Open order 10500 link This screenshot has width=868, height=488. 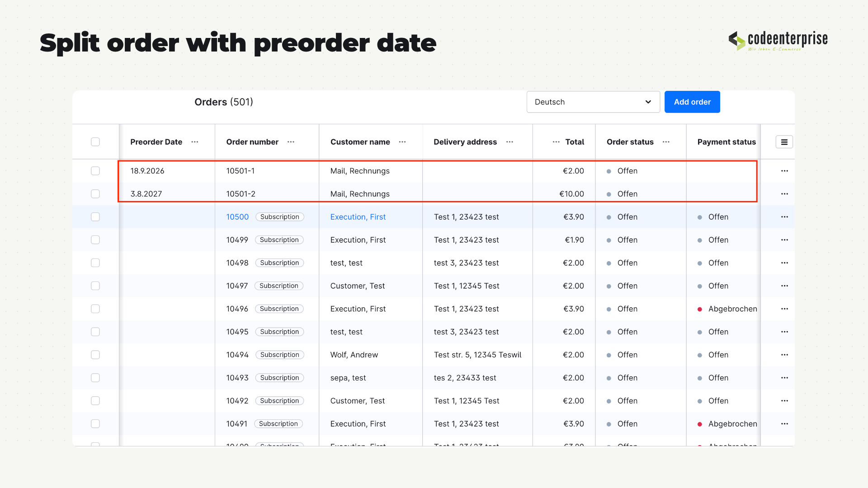[237, 217]
